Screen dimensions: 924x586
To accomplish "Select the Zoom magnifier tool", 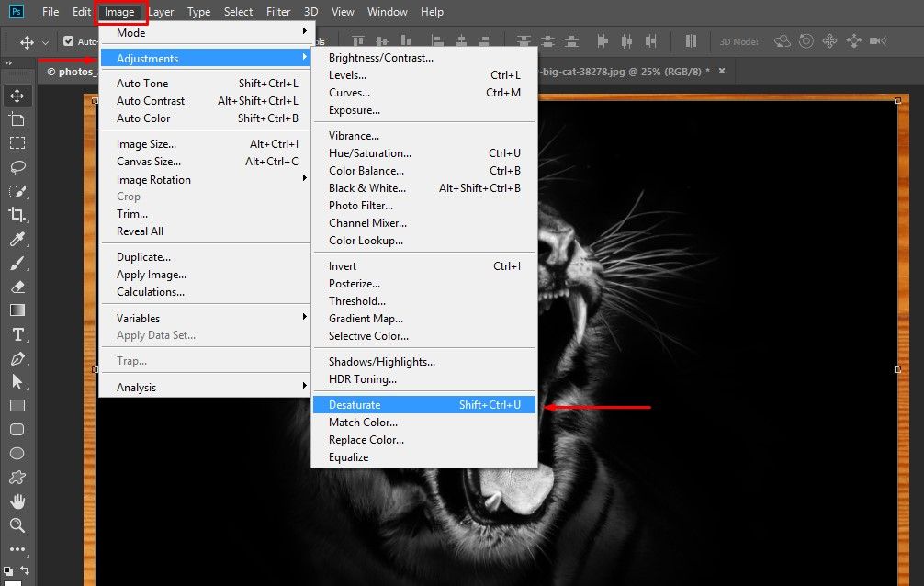I will point(17,525).
